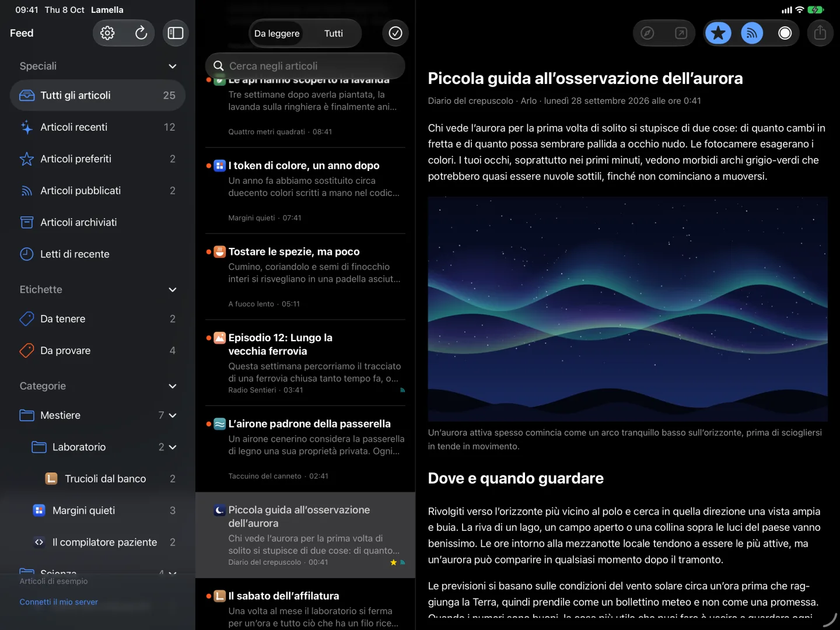Open Articoli recenti list

click(x=97, y=127)
